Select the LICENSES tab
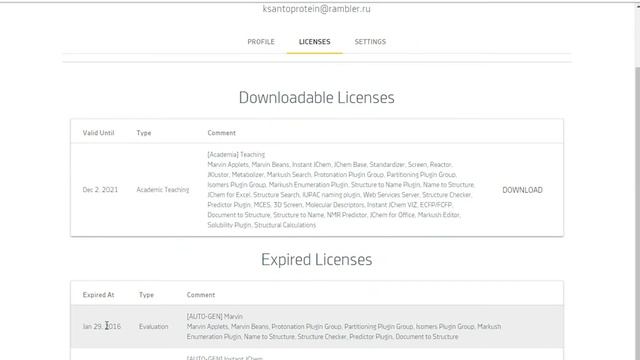 (x=314, y=42)
